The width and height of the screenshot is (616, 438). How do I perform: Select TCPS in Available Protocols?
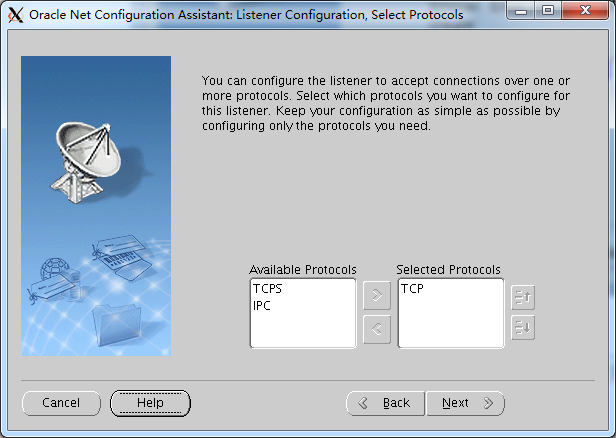(x=268, y=289)
